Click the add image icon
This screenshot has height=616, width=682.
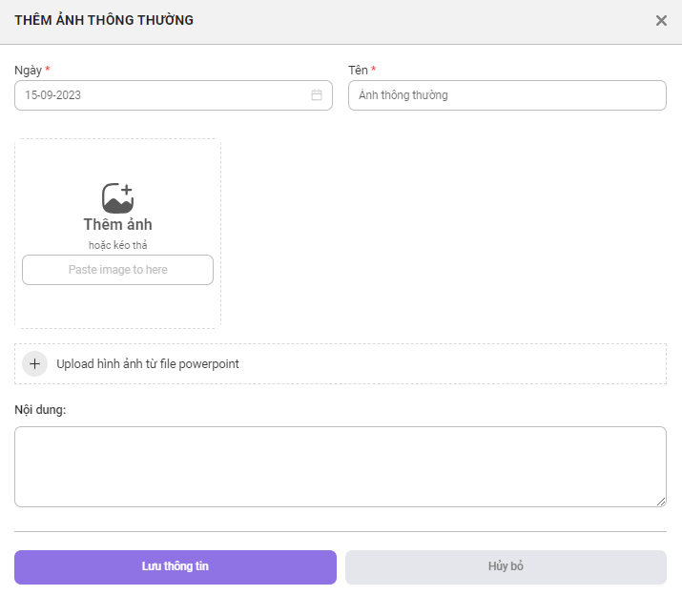[118, 198]
